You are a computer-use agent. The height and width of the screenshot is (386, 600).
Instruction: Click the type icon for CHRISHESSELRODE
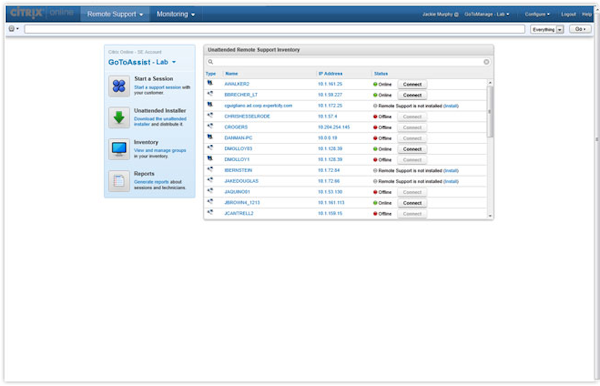pos(210,115)
